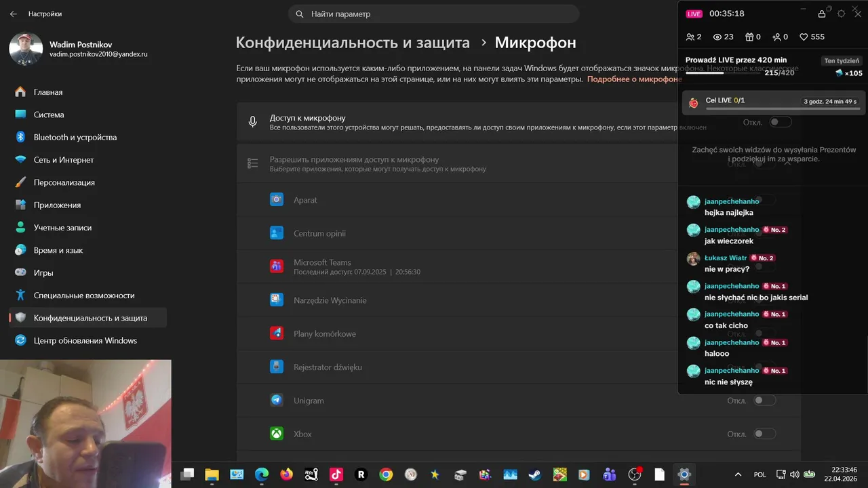The height and width of the screenshot is (488, 868).
Task: Click the volume icon in system tray
Action: point(795,474)
